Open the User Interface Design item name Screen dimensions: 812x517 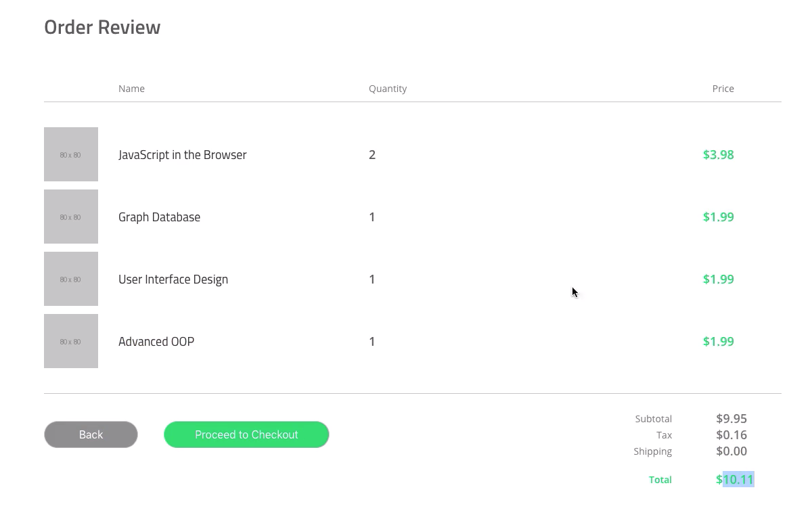click(173, 279)
